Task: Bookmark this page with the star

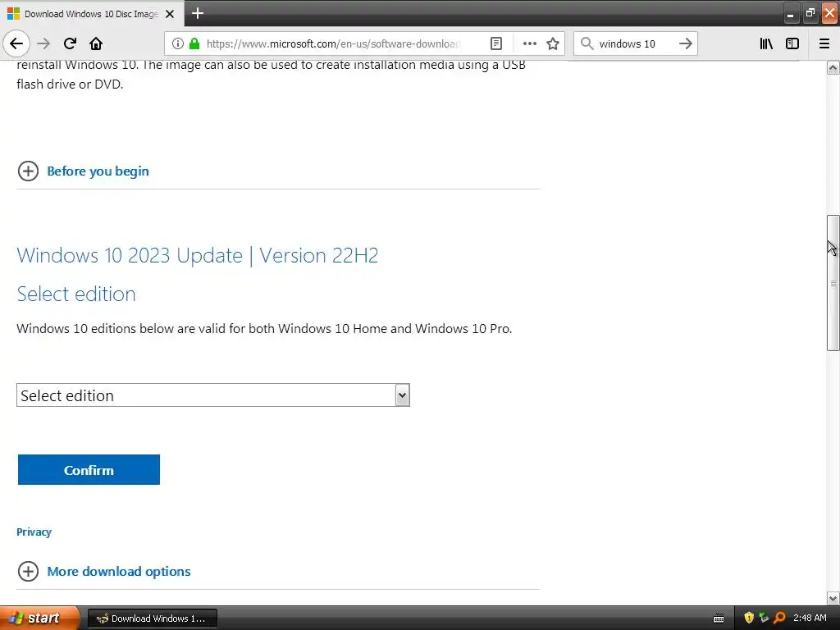Action: tap(553, 43)
